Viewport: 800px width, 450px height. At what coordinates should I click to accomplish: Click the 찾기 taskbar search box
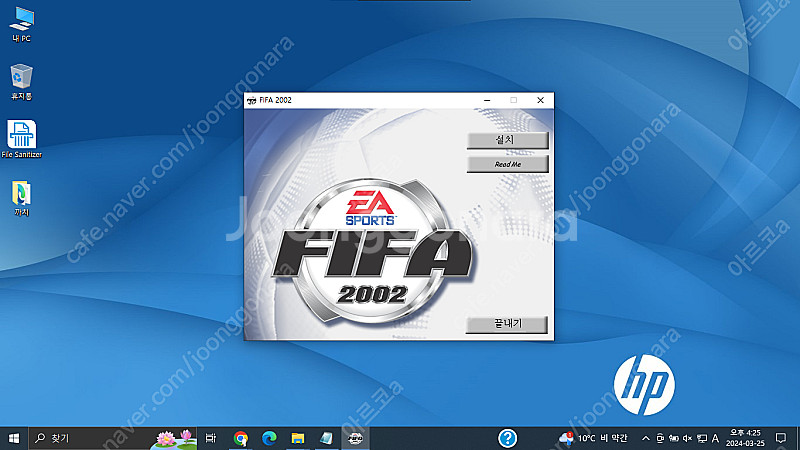click(113, 438)
